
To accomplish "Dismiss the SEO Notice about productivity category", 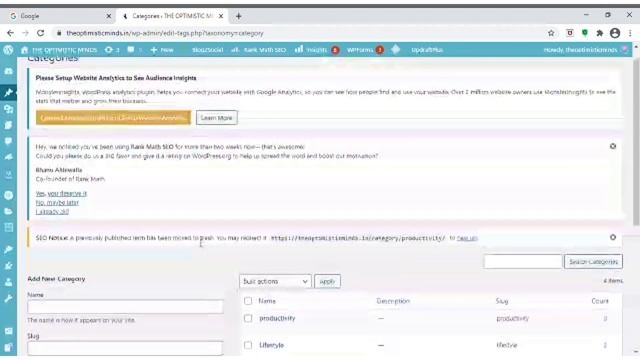I will pyautogui.click(x=613, y=237).
